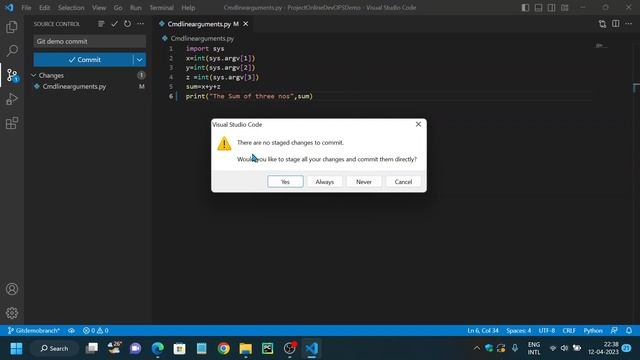The width and height of the screenshot is (640, 360).
Task: Open the Go menu
Action: pyautogui.click(x=118, y=8)
